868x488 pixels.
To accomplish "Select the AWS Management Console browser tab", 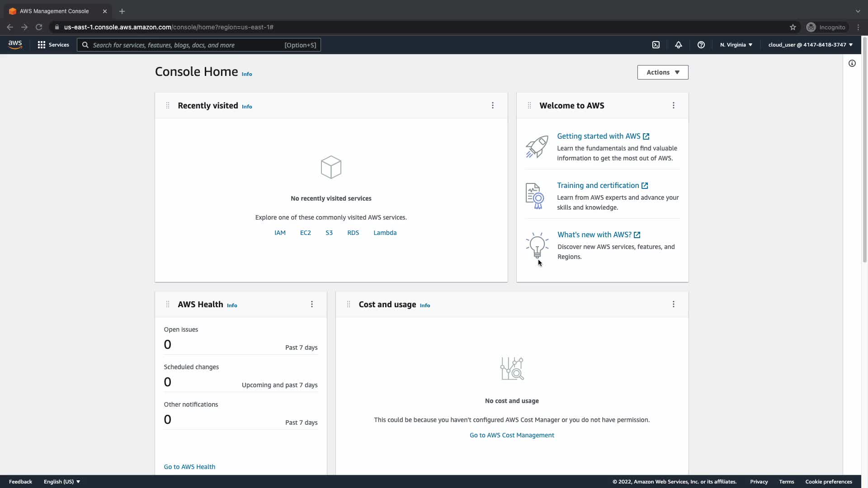I will tap(54, 11).
